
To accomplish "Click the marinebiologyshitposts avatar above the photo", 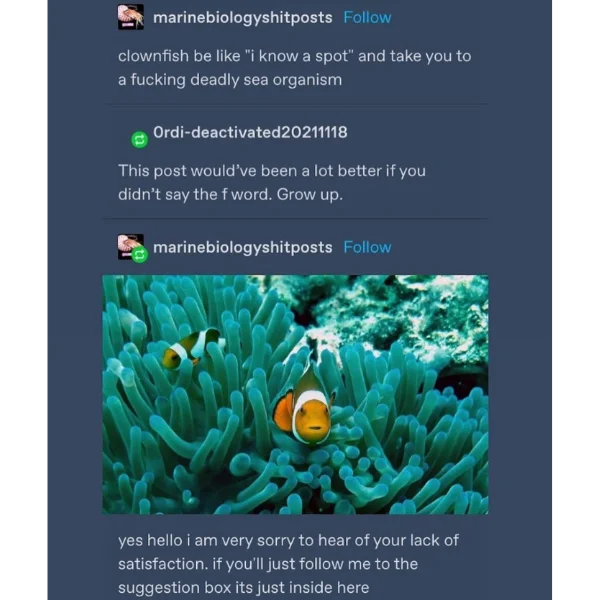I will tap(128, 244).
